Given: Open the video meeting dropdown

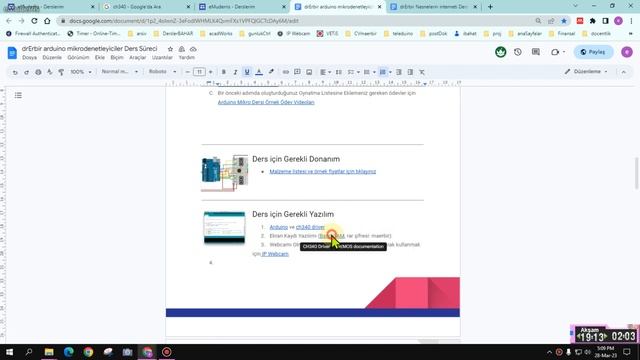Looking at the screenshot, I should (x=558, y=52).
